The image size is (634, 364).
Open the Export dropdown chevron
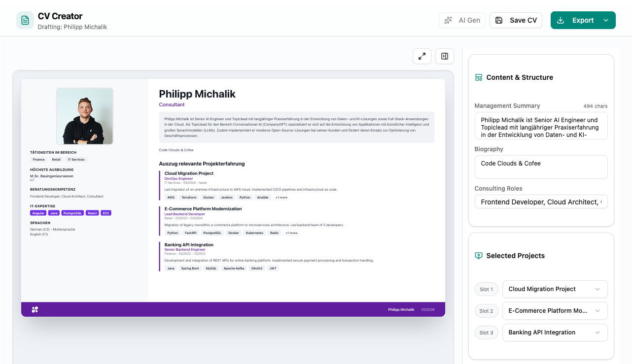coord(605,20)
